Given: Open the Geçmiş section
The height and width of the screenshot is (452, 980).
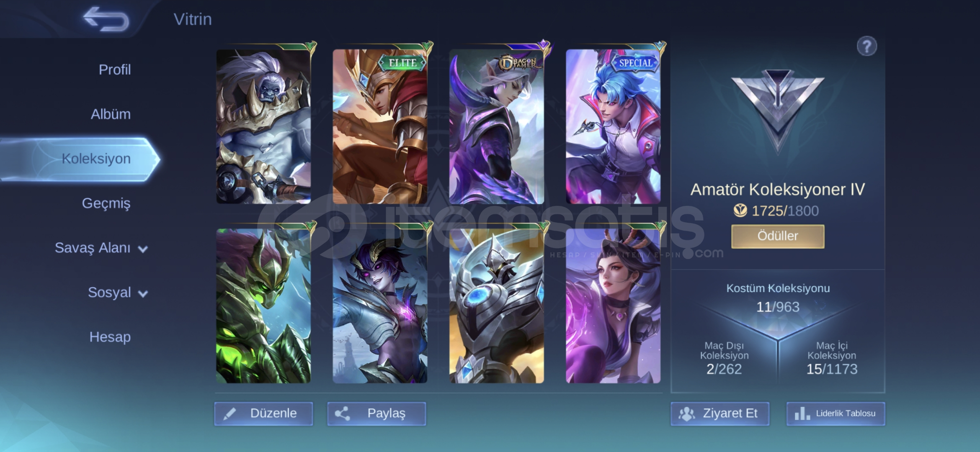Looking at the screenshot, I should [106, 203].
